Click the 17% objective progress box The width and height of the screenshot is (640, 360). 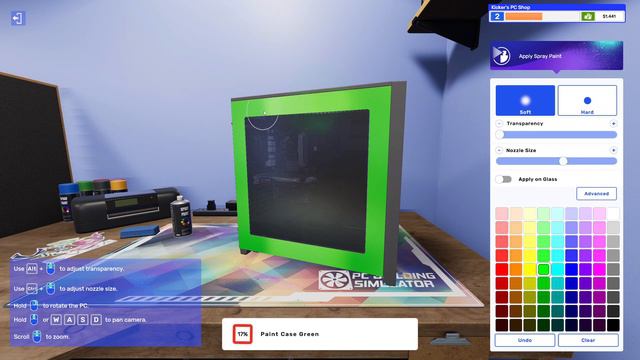click(x=242, y=334)
